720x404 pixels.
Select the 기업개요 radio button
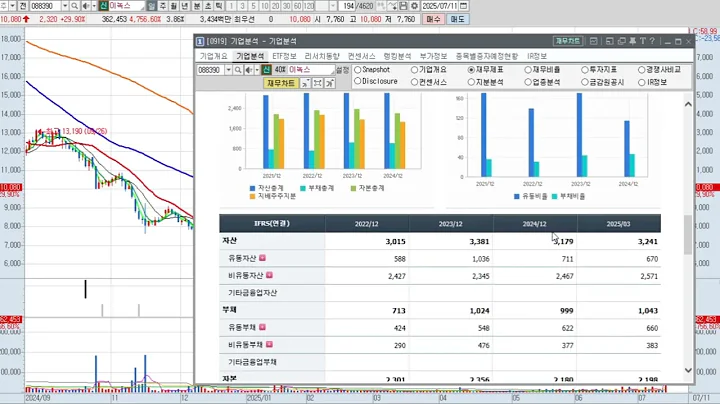pyautogui.click(x=415, y=70)
